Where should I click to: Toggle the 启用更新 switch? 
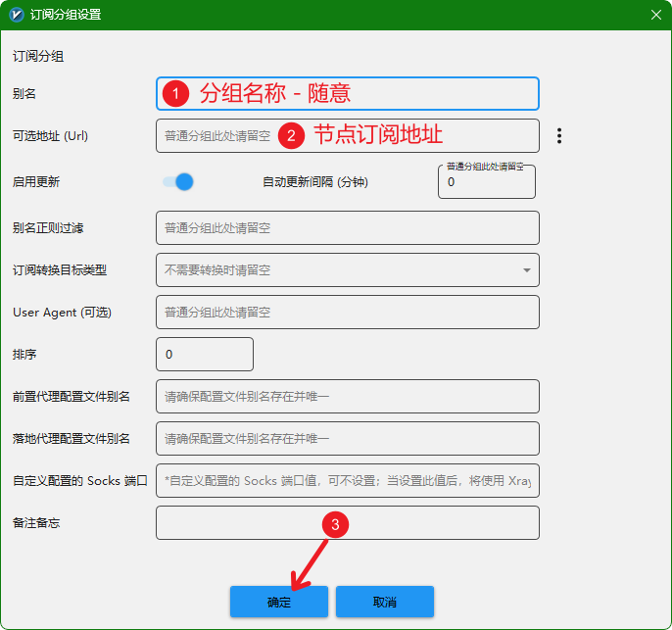(x=178, y=181)
